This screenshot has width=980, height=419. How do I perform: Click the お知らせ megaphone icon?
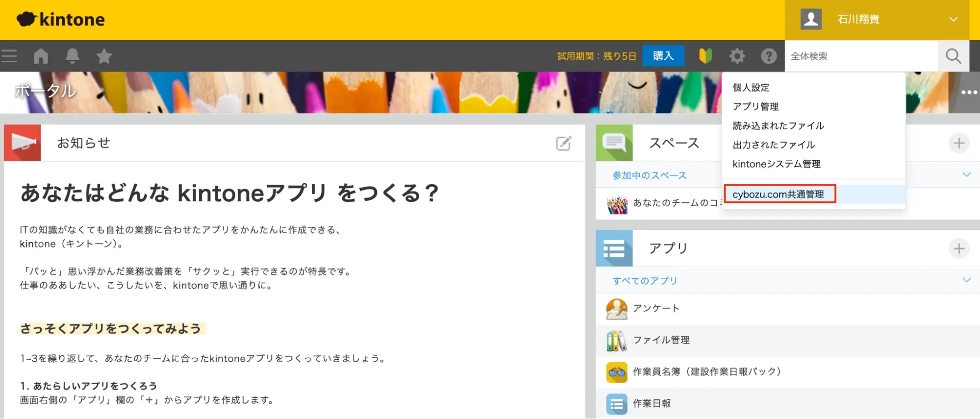(x=23, y=143)
